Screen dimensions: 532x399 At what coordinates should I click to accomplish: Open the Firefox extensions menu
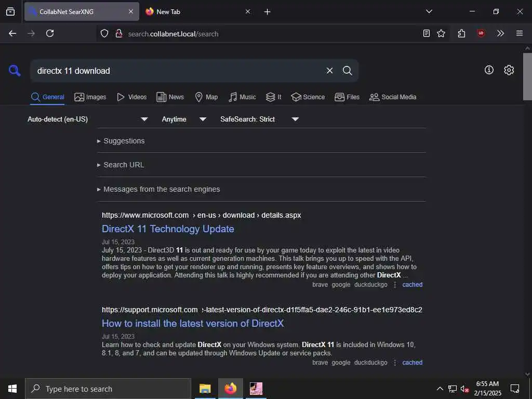pos(461,33)
